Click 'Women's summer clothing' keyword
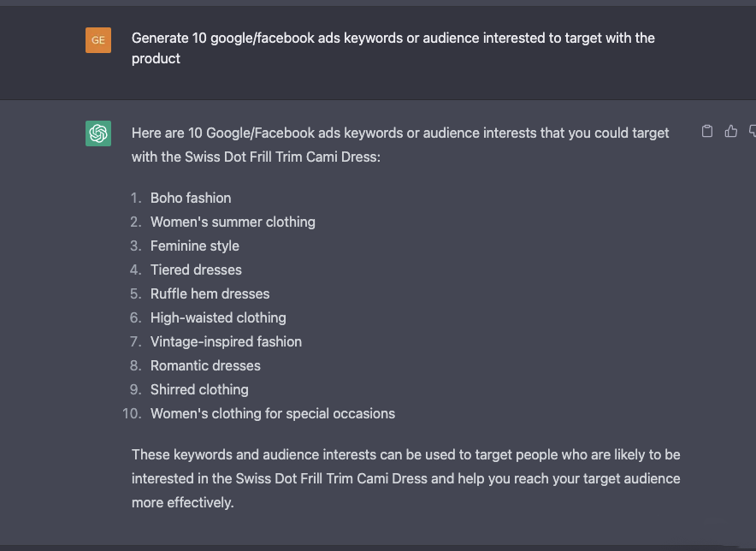Screen dimensions: 756x551 tap(233, 222)
